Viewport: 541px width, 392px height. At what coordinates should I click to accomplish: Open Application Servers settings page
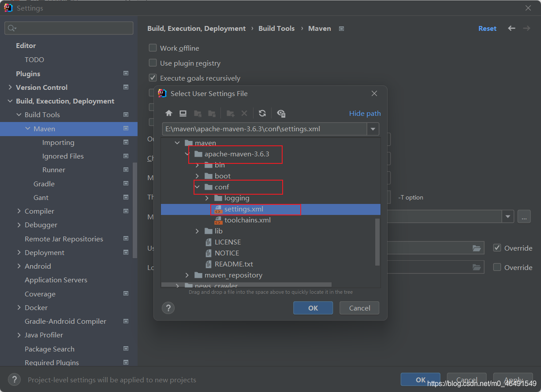[x=56, y=280]
